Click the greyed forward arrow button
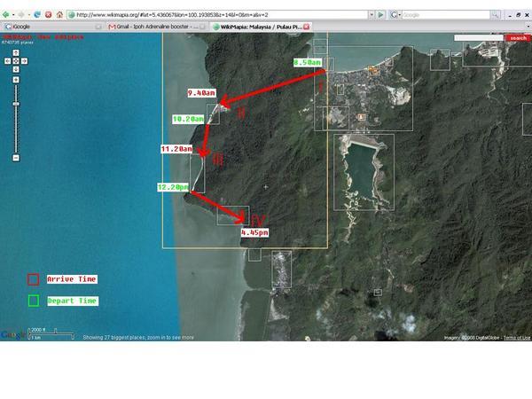This screenshot has height=399, width=532. [21, 14]
